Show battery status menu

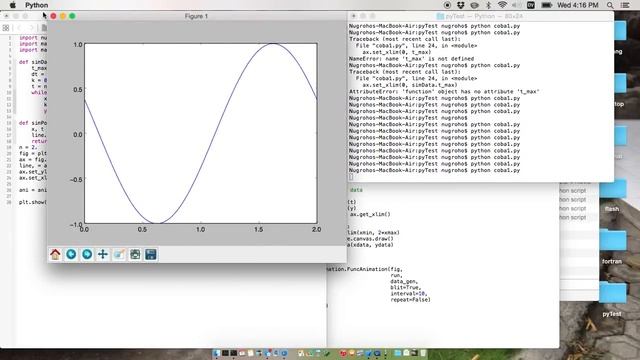pos(546,5)
